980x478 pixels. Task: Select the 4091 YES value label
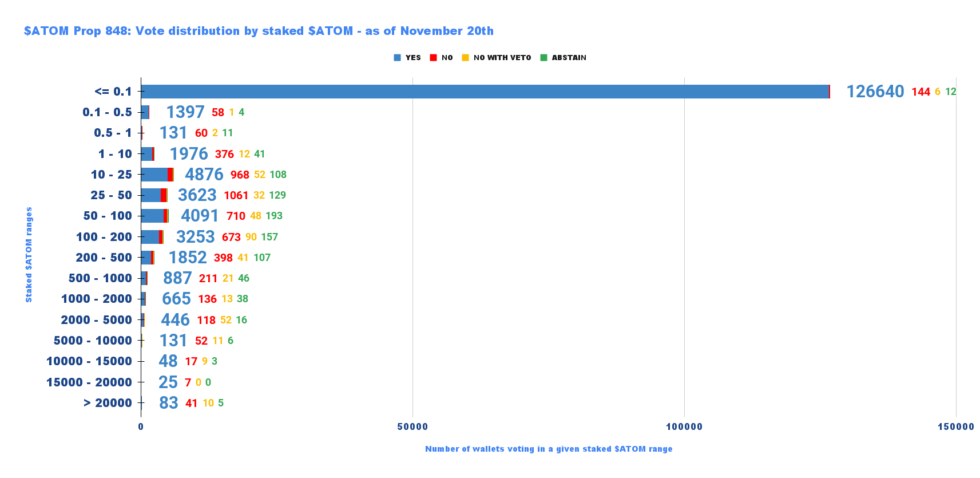click(x=200, y=216)
